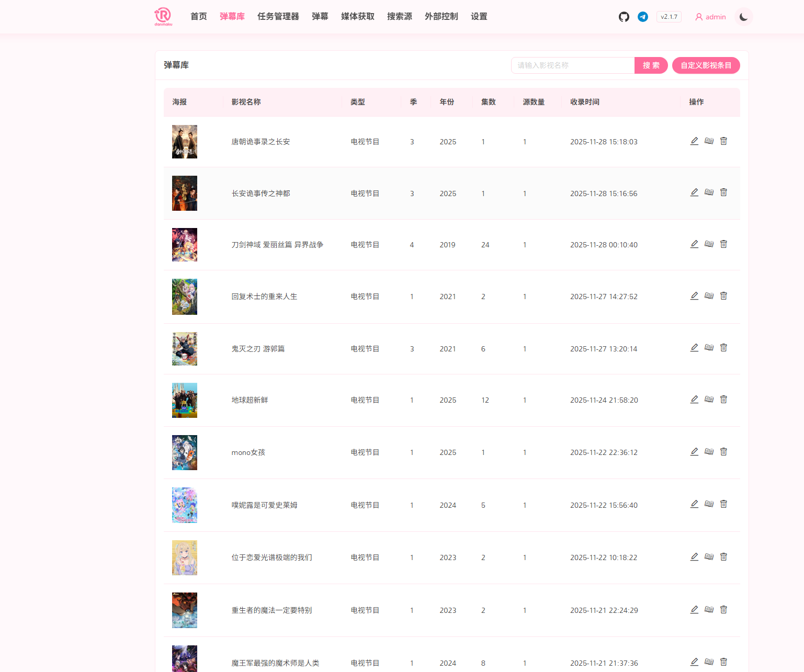Open the GitHub repository icon
Viewport: 804px width, 672px height.
point(624,17)
